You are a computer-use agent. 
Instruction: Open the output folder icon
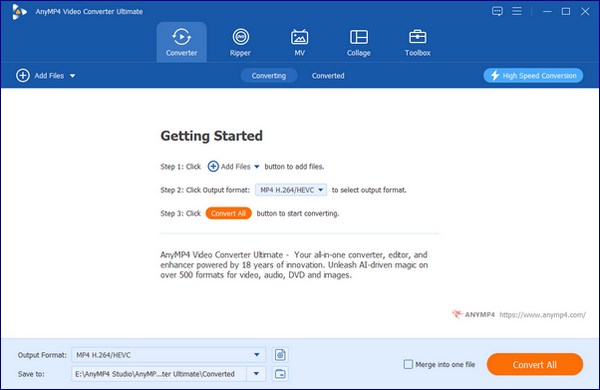280,374
